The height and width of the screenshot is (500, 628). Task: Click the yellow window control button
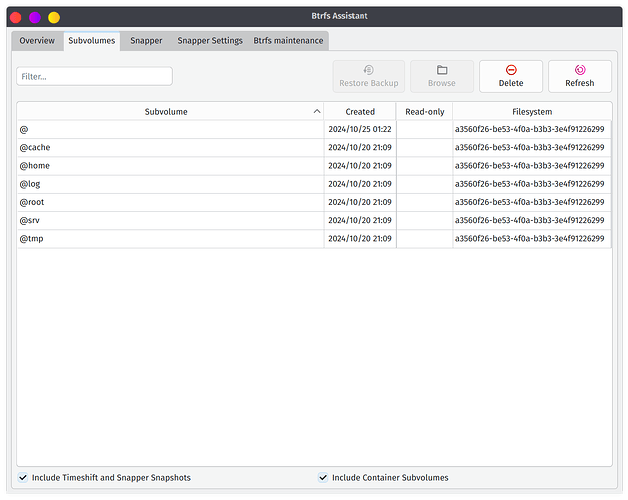click(x=54, y=17)
